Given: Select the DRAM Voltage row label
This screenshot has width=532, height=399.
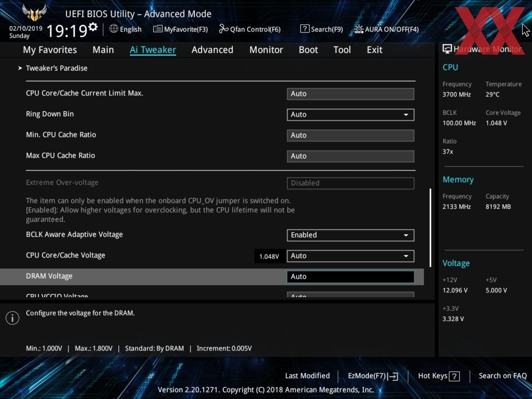Looking at the screenshot, I should pyautogui.click(x=49, y=276).
